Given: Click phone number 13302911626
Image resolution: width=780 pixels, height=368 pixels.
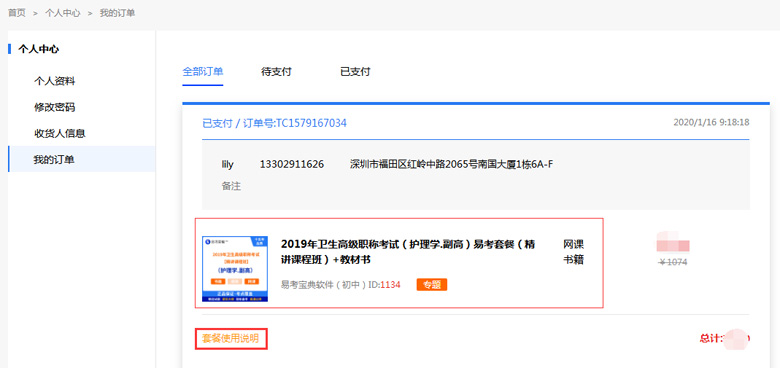Looking at the screenshot, I should [292, 164].
